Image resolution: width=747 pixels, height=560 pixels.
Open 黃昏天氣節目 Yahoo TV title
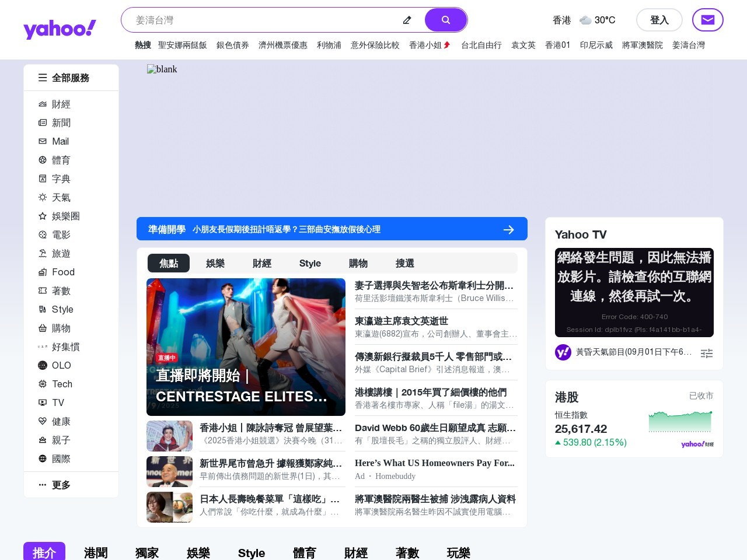pyautogui.click(x=634, y=352)
